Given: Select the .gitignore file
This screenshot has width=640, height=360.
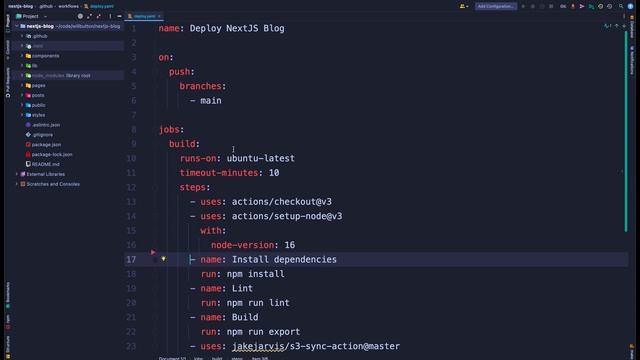Looking at the screenshot, I should click(x=39, y=135).
